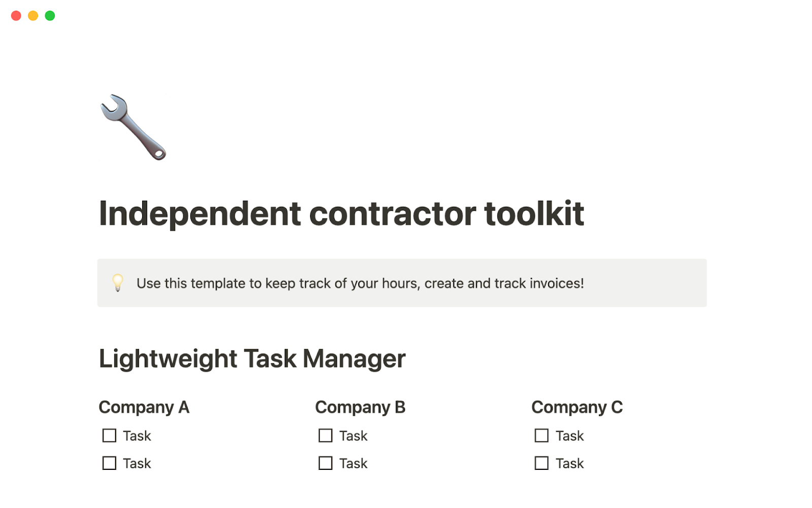The width and height of the screenshot is (812, 508).
Task: Tick the first Task checkbox under Company B
Action: point(325,435)
